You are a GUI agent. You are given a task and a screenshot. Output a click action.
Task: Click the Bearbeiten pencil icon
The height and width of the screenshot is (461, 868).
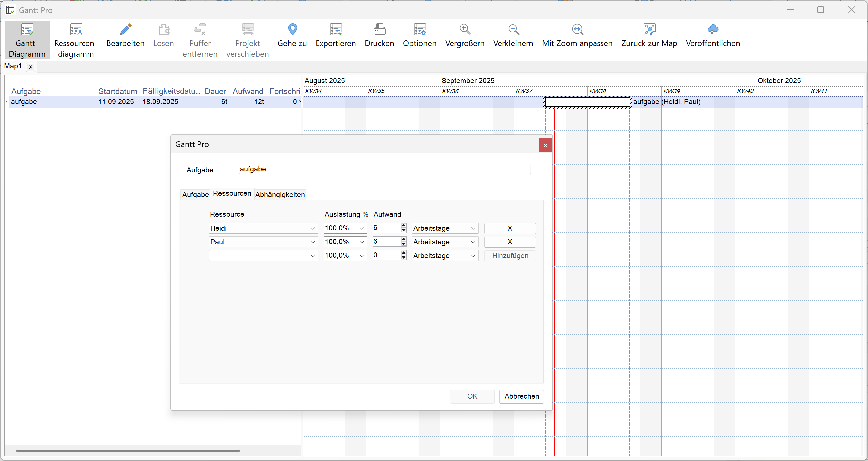pos(125,30)
